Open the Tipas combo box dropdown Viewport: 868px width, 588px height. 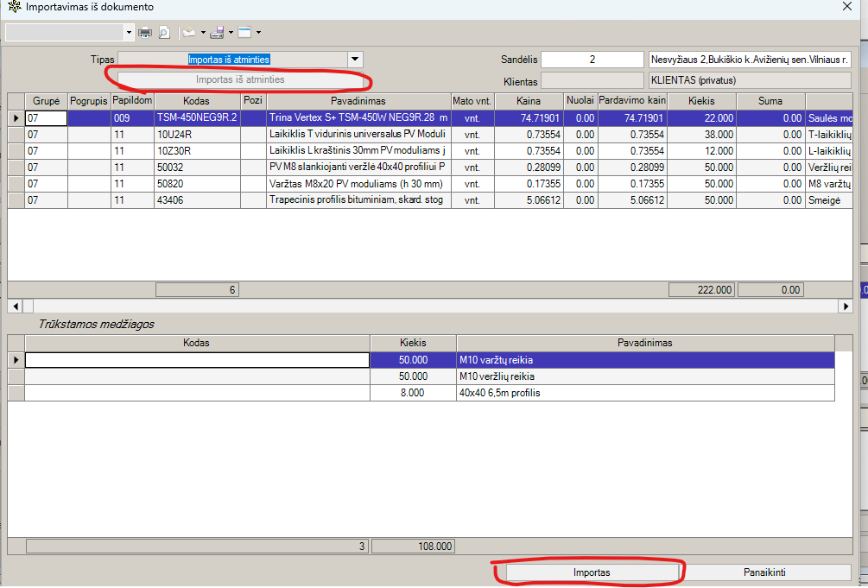355,60
